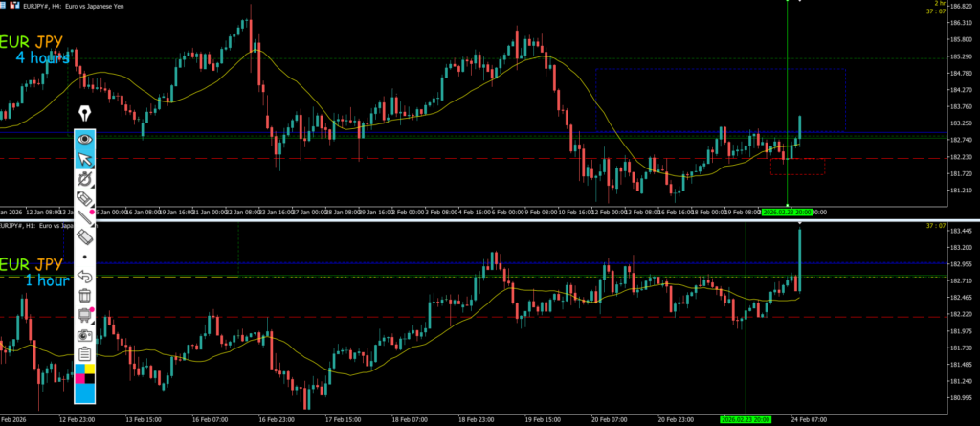This screenshot has height=426, width=980.
Task: Click the green 2026.02.23 20:00 date label on H4 chart
Action: pyautogui.click(x=787, y=212)
